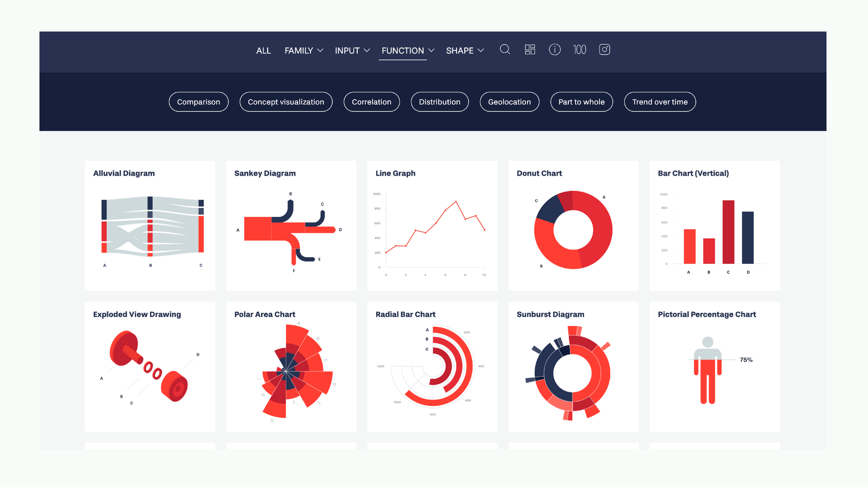
Task: Expand the INPUT dropdown menu
Action: [x=352, y=51]
